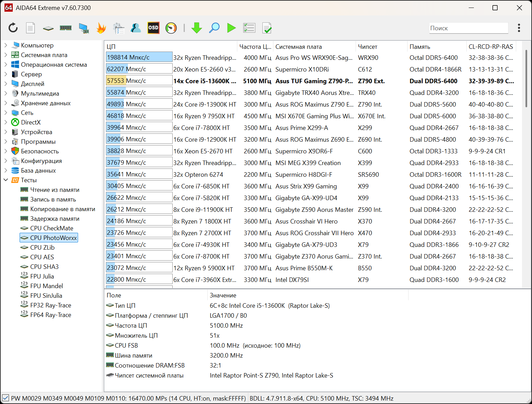Click the memory module toolbar icon
Image resolution: width=532 pixels, height=404 pixels.
[x=66, y=28]
